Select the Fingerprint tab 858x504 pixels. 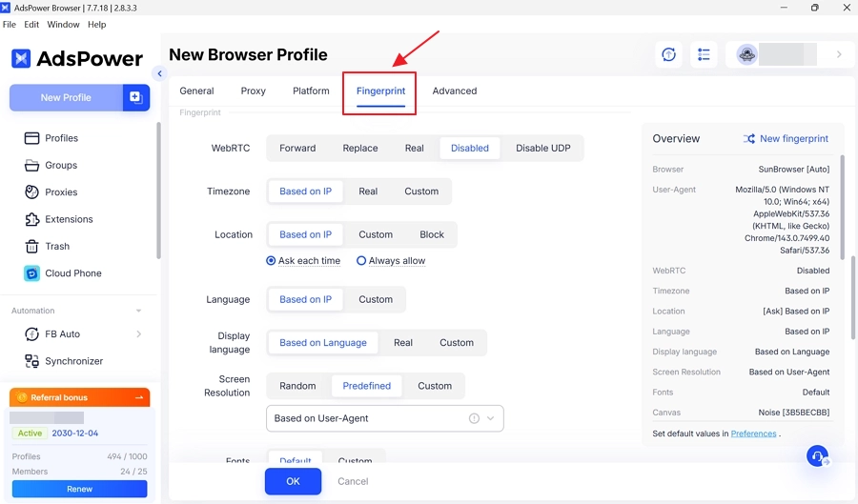(380, 91)
